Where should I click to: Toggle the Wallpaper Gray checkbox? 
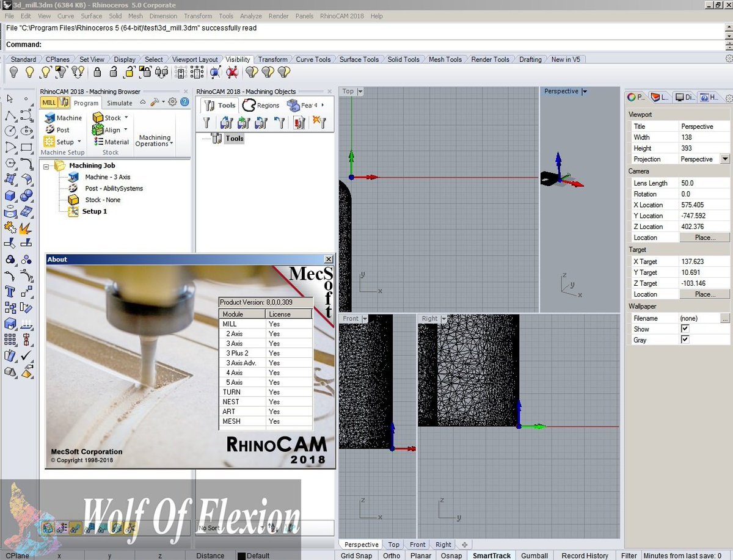coord(685,340)
